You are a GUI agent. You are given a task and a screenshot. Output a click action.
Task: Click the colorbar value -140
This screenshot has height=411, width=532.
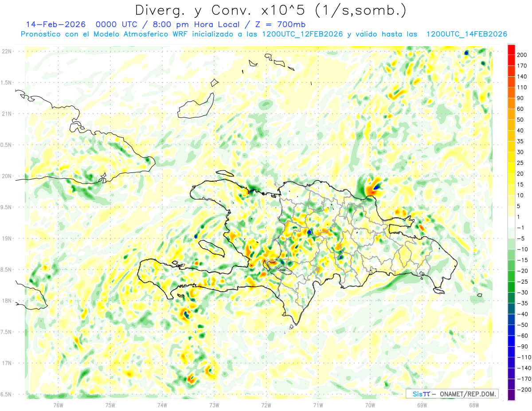[x=524, y=368]
